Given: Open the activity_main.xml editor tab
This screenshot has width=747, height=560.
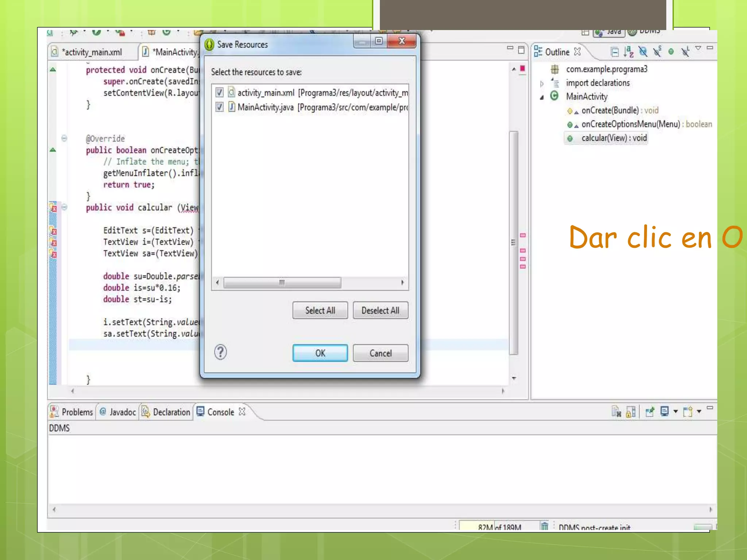Looking at the screenshot, I should pyautogui.click(x=91, y=52).
